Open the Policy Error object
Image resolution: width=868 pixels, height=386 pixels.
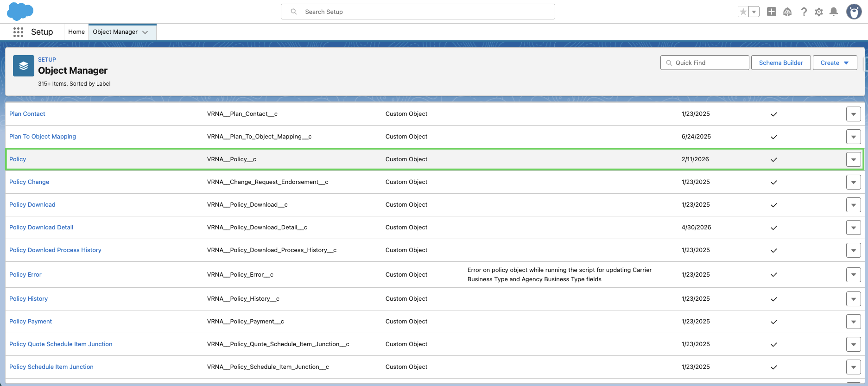click(25, 275)
